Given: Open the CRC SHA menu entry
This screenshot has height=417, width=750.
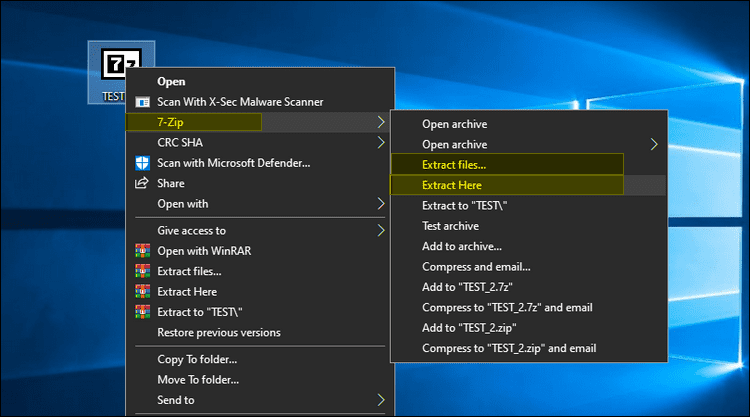Looking at the screenshot, I should (260, 143).
